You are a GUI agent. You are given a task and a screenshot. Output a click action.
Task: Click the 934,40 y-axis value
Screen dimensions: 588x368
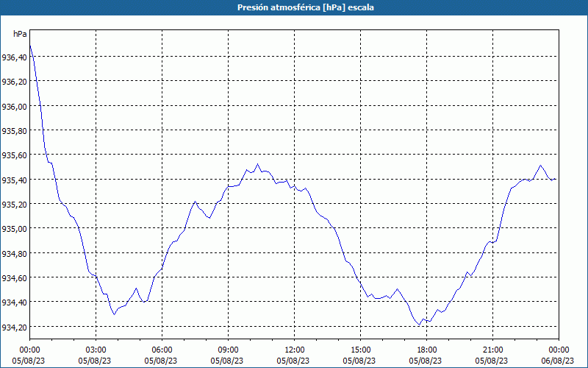coord(14,302)
